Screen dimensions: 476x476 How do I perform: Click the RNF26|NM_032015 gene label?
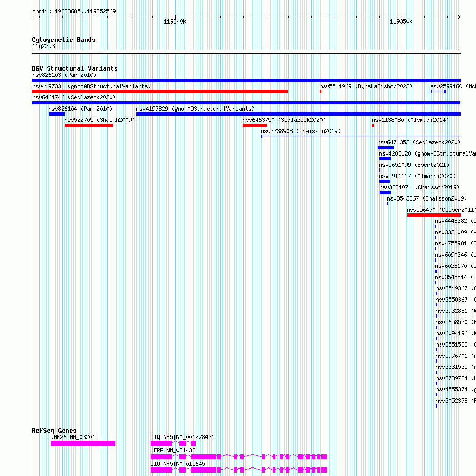(75, 437)
